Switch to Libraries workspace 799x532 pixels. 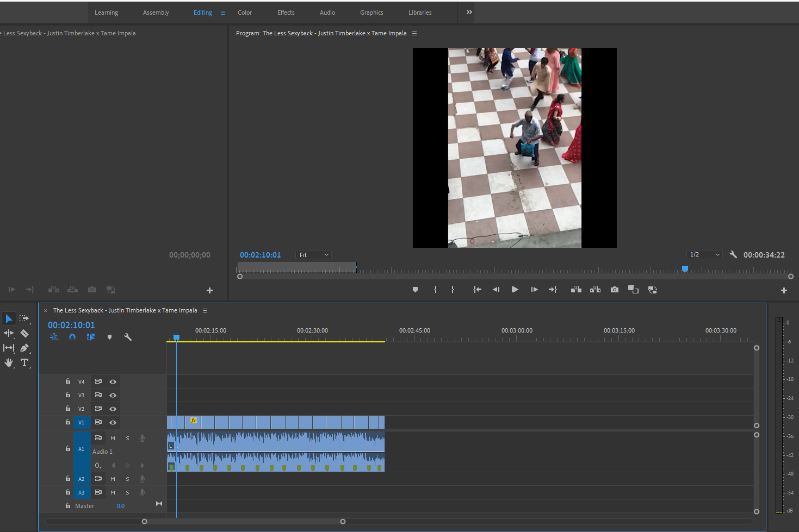click(420, 12)
